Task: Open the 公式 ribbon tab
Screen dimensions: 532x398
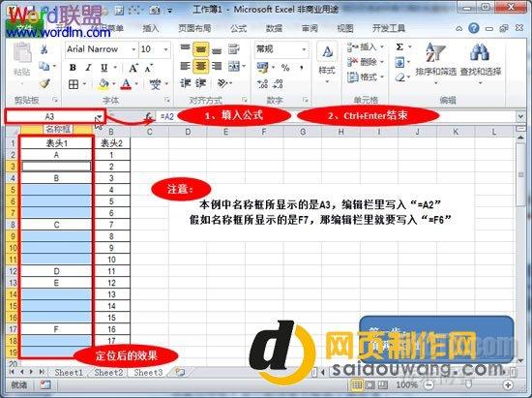Action: (239, 28)
